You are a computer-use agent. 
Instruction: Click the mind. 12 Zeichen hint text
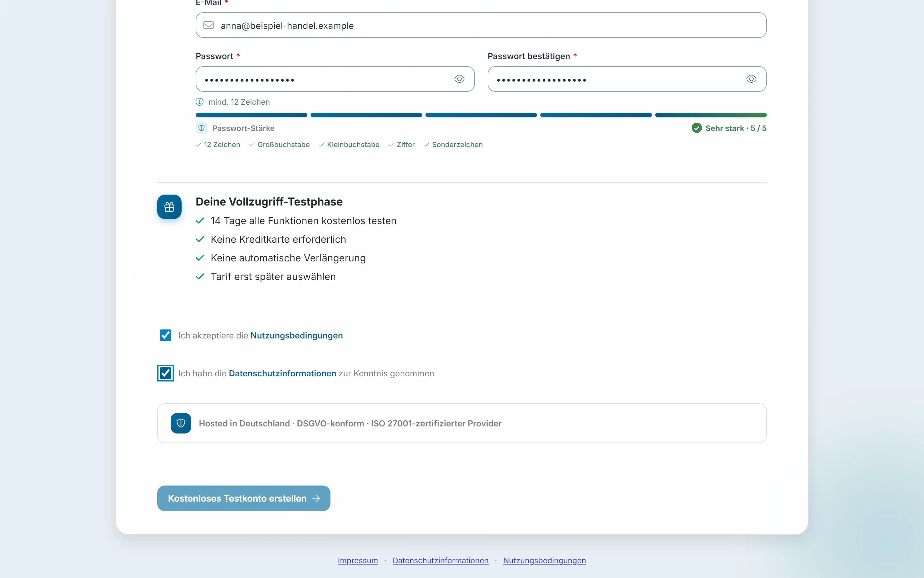click(x=239, y=102)
